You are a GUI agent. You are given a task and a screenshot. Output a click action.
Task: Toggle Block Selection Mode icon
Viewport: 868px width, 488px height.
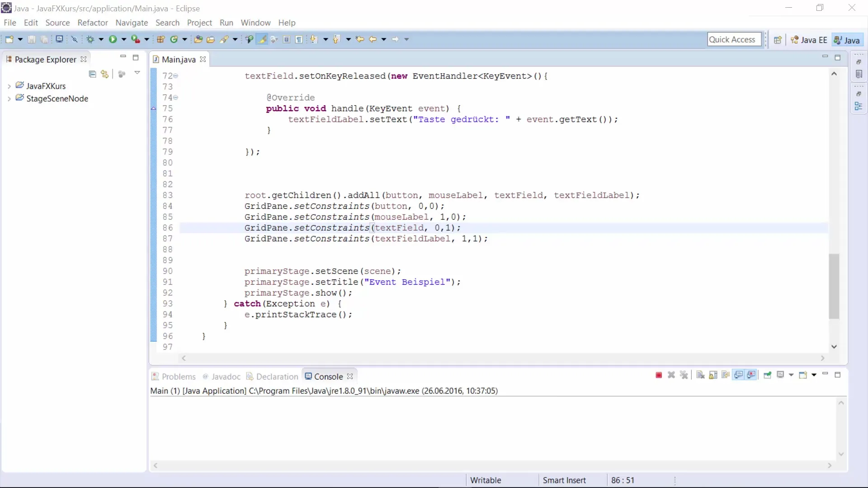point(287,39)
